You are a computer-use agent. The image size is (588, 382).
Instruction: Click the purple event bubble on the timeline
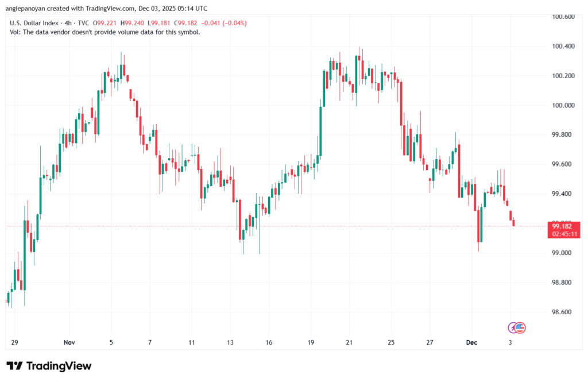512,327
